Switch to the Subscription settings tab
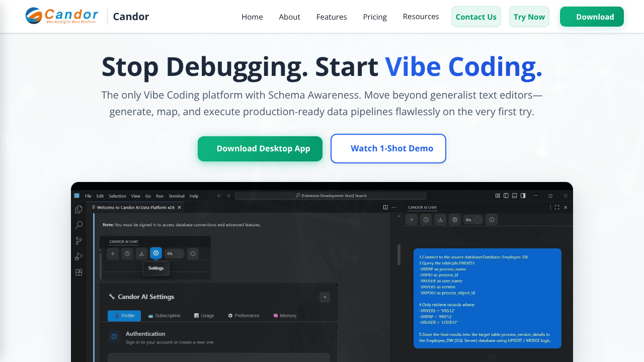Viewport: 644px width, 362px height. [x=164, y=316]
